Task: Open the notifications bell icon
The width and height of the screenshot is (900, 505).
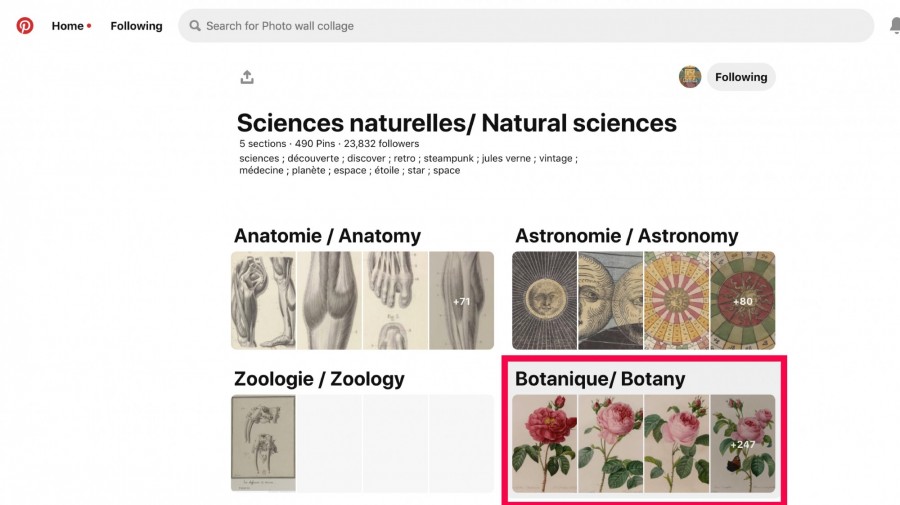Action: coord(895,26)
